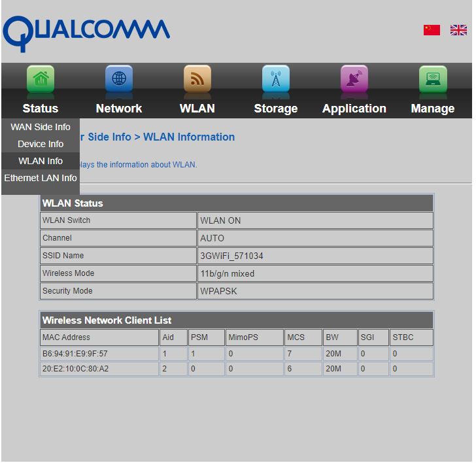This screenshot has height=463, width=476.
Task: Click the Qualcomm logo
Action: (x=86, y=31)
